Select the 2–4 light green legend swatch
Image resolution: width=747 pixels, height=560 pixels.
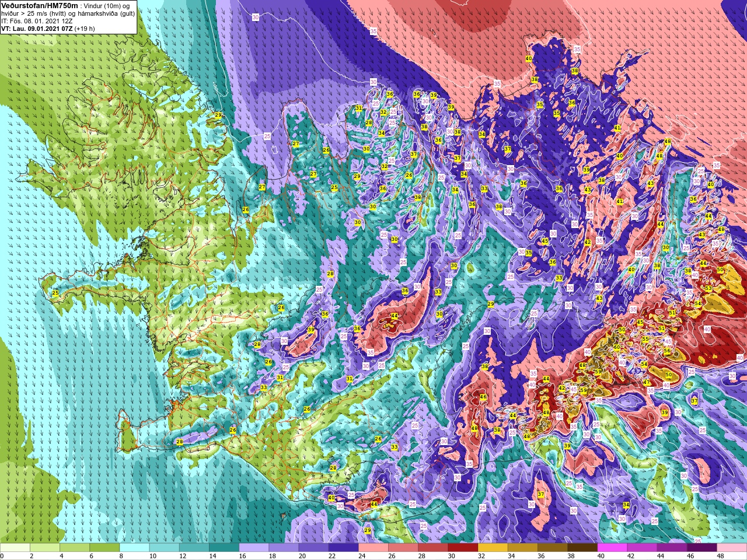pyautogui.click(x=45, y=547)
